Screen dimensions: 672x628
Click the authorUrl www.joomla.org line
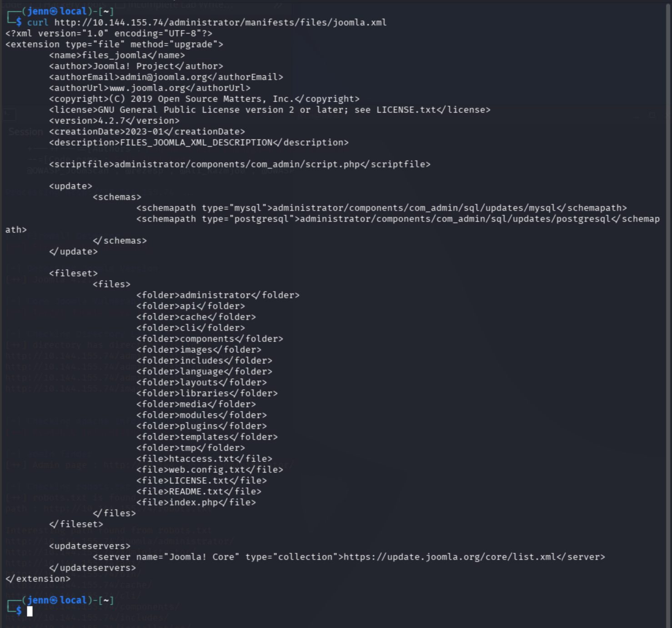coord(150,88)
